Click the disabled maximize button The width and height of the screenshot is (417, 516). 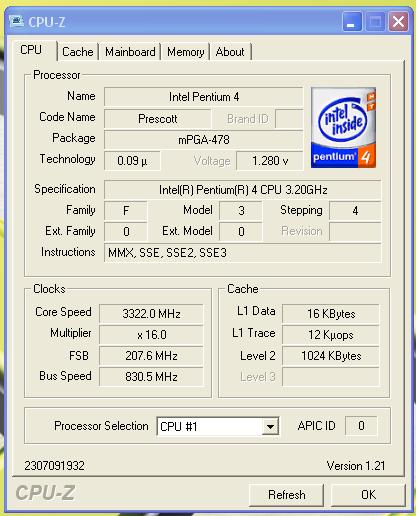[x=375, y=22]
